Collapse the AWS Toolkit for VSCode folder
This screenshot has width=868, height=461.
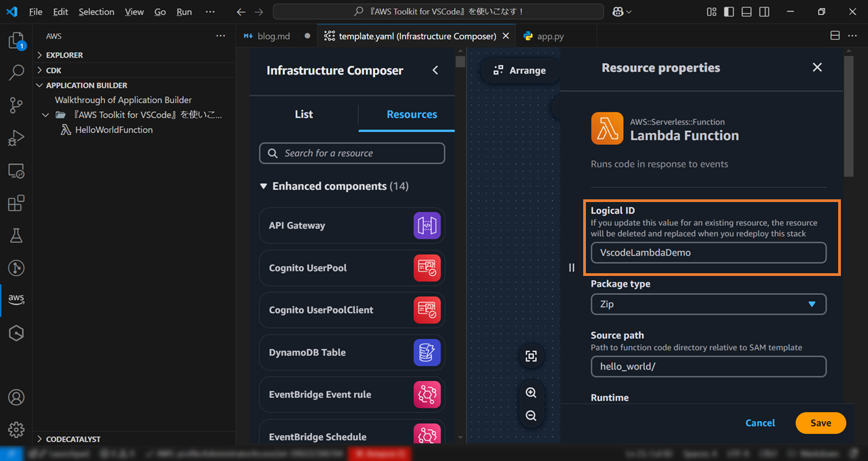(x=45, y=115)
